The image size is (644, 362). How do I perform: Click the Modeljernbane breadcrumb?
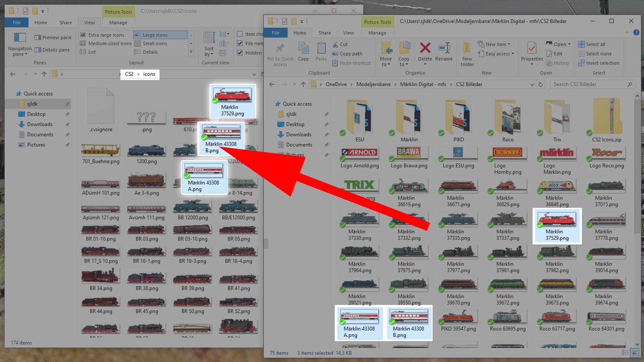[373, 84]
